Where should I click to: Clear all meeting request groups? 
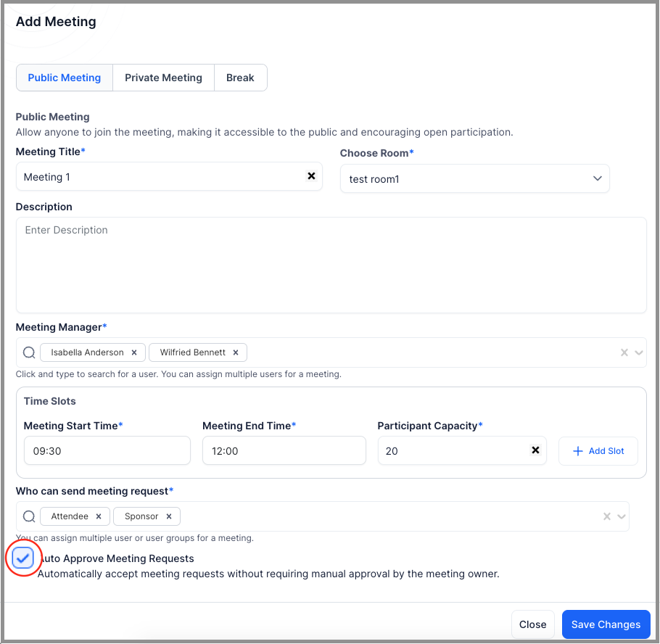point(606,516)
